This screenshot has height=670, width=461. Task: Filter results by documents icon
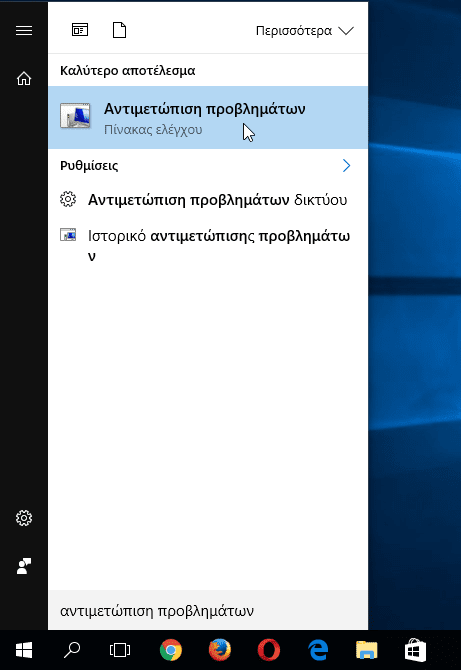click(119, 30)
